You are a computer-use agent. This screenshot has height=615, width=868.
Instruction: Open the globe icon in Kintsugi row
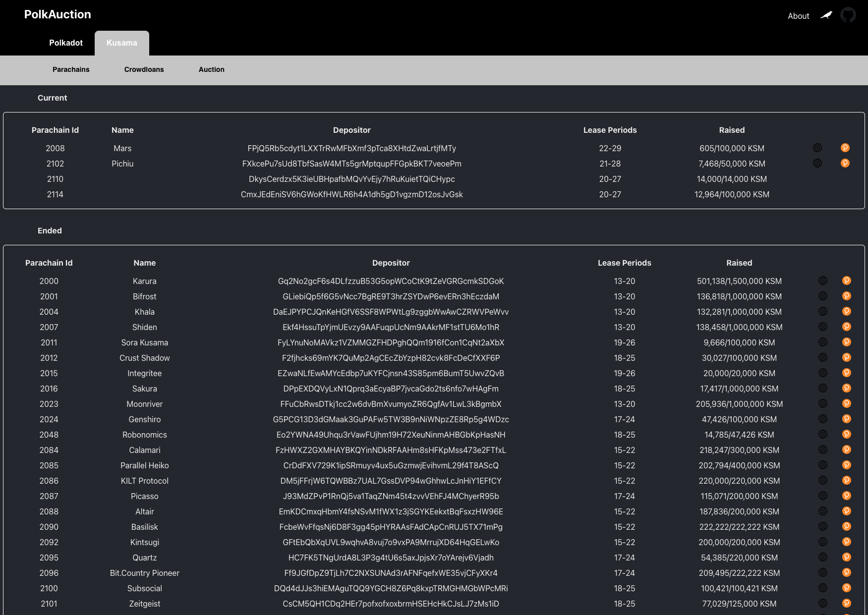pyautogui.click(x=823, y=542)
